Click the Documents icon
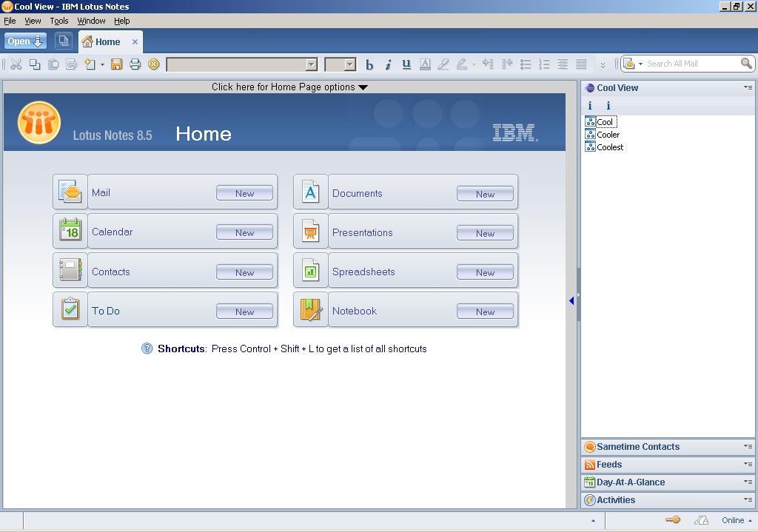Viewport: 758px width, 532px height. point(311,192)
